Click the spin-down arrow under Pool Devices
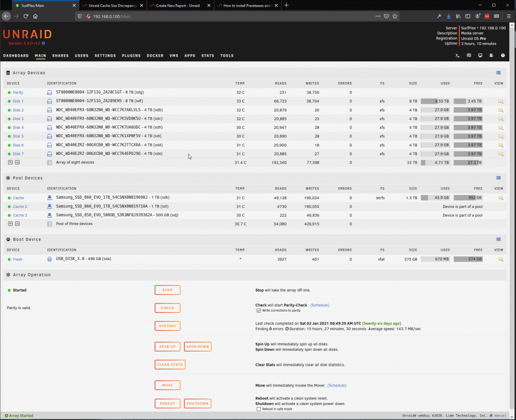Screen dimensions: 516x420 [10, 224]
